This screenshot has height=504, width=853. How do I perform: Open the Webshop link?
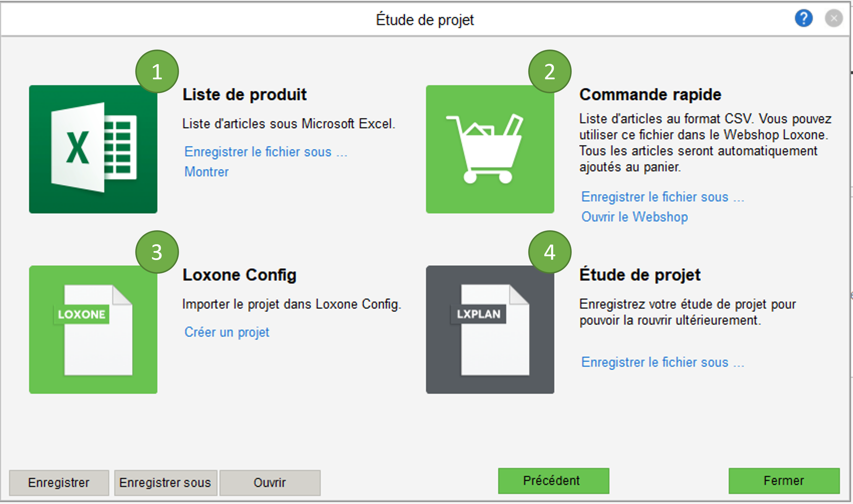pyautogui.click(x=635, y=217)
